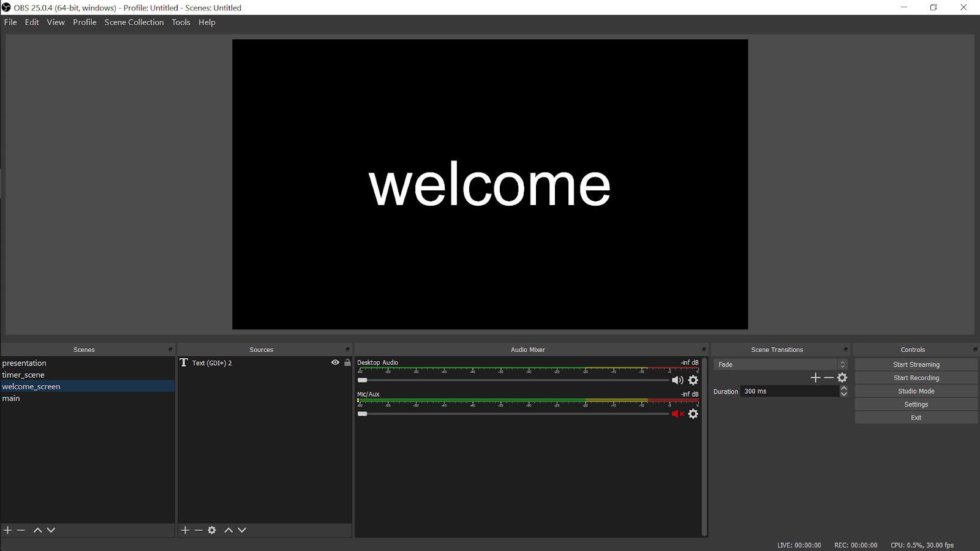Open the Scene Collection menu

coord(134,22)
